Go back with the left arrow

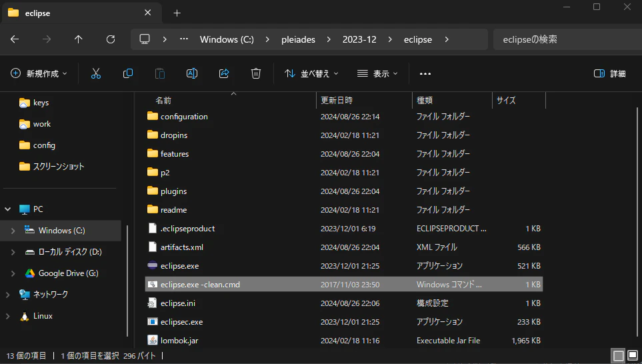click(15, 39)
